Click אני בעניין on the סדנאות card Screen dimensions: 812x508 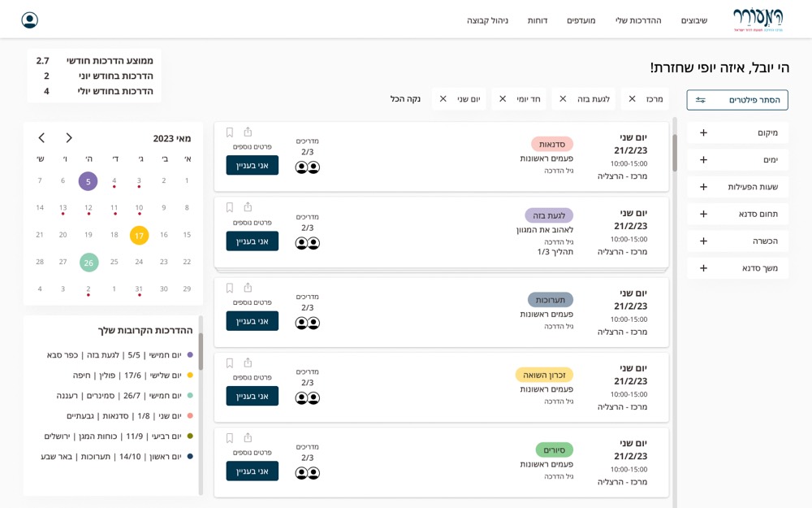coord(253,165)
